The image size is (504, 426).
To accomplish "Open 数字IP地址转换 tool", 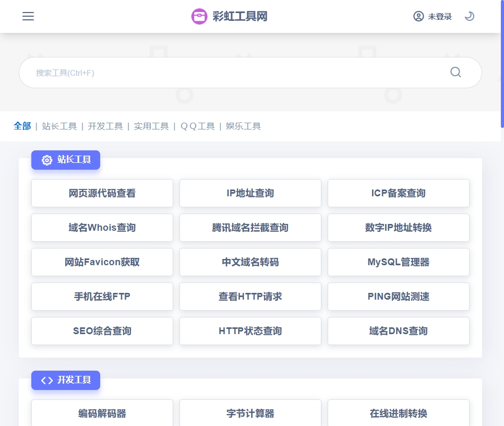I will pos(399,228).
